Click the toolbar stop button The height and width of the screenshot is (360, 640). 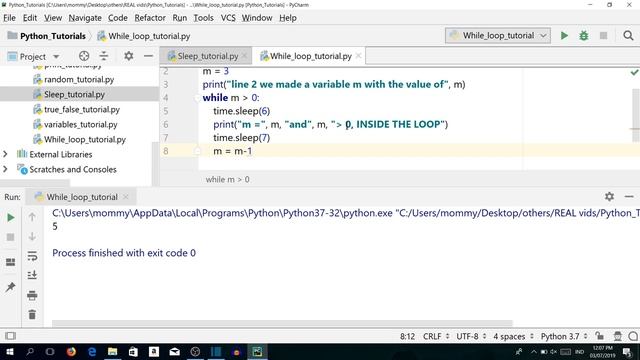click(x=603, y=36)
